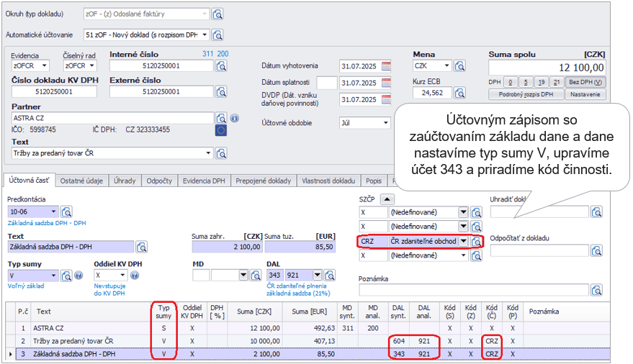Open calendar for Dátum vyhotovenia
Image resolution: width=633 pixels, height=364 pixels.
(x=386, y=66)
